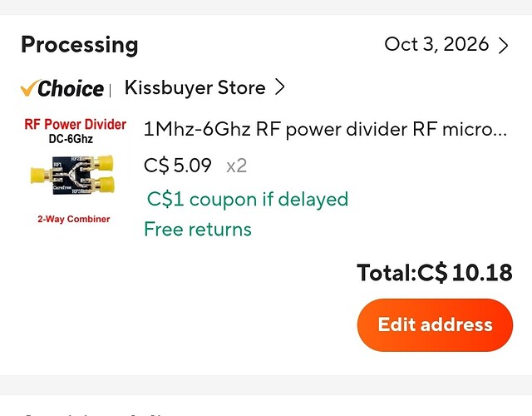Visit the Kissbuyer Store page
The image size is (532, 416).
[195, 87]
